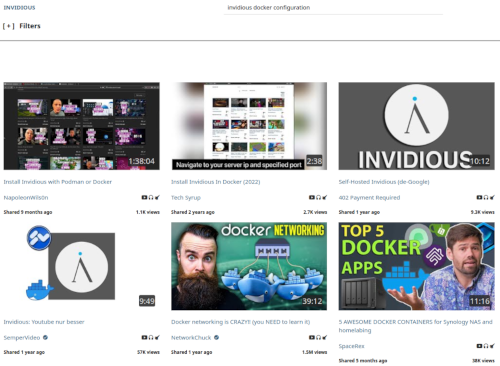Watch on YouTube icon for NetworkChuck video
The width and height of the screenshot is (500, 366).
312,337
